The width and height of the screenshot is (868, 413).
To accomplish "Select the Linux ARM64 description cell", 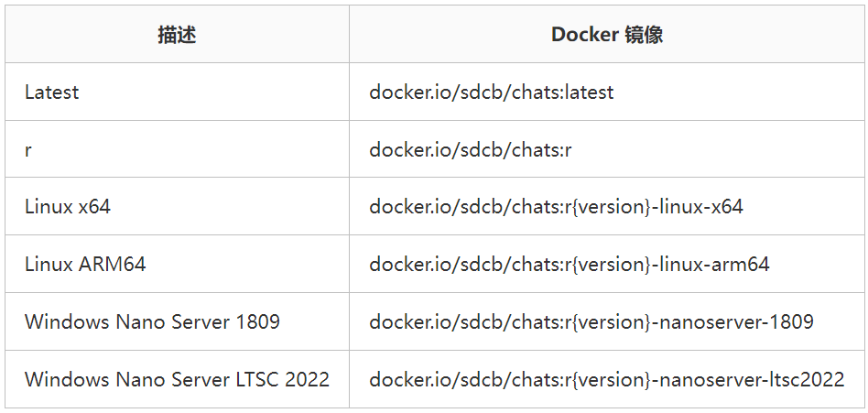I will click(x=85, y=265).
